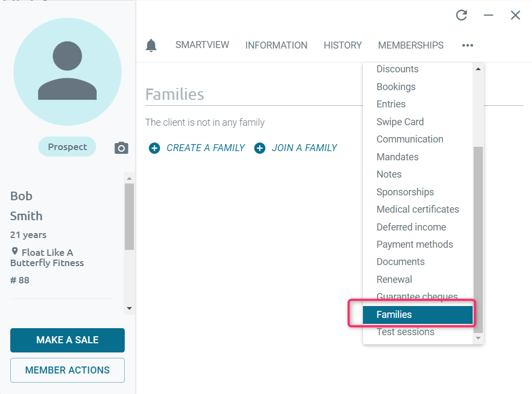This screenshot has width=532, height=394.
Task: Go to the HISTORY tab
Action: [342, 45]
